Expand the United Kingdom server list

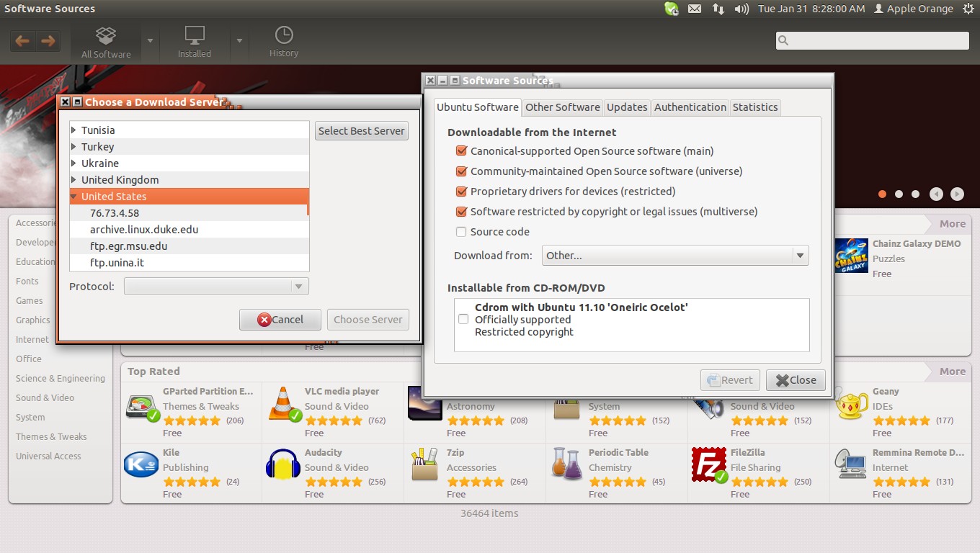(73, 180)
